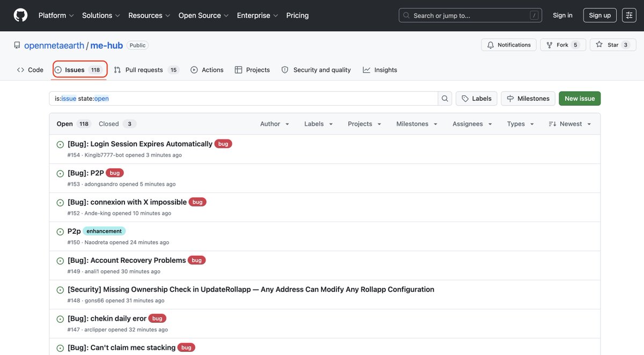Click the Pricing link
The width and height of the screenshot is (644, 355).
click(x=297, y=16)
